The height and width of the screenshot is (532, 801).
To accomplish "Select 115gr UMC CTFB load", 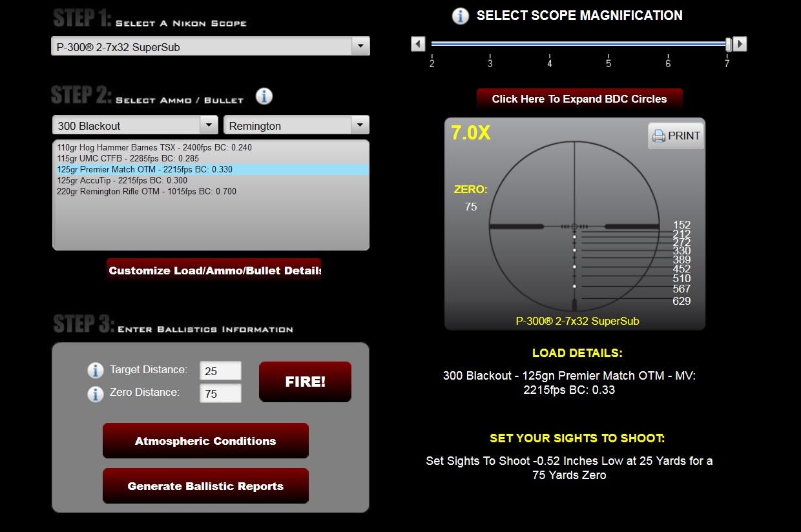I will (x=128, y=159).
